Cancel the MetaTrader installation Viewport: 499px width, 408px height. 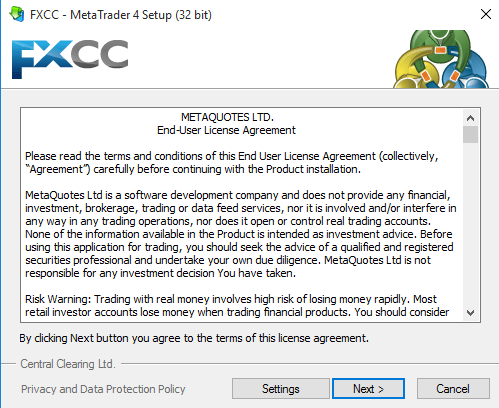point(453,389)
